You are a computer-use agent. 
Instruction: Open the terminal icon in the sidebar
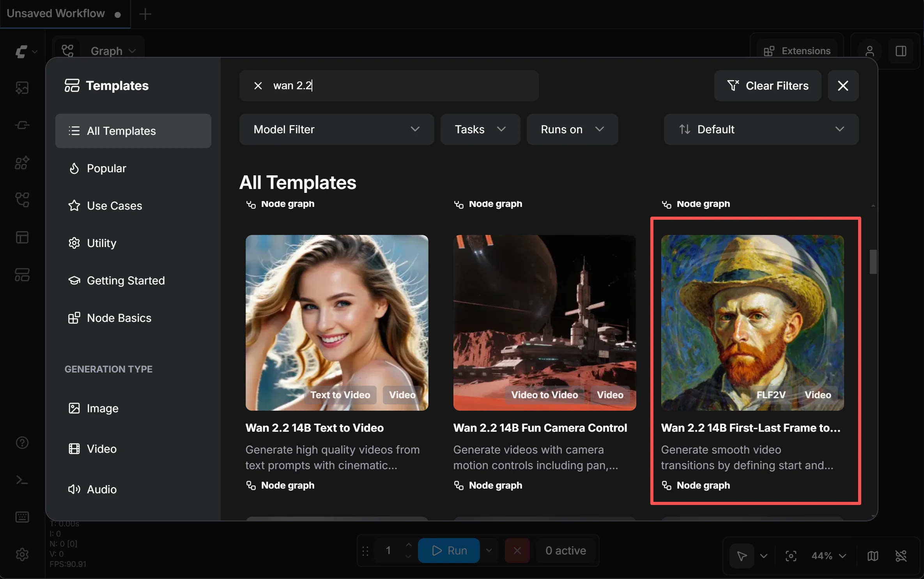click(x=22, y=480)
